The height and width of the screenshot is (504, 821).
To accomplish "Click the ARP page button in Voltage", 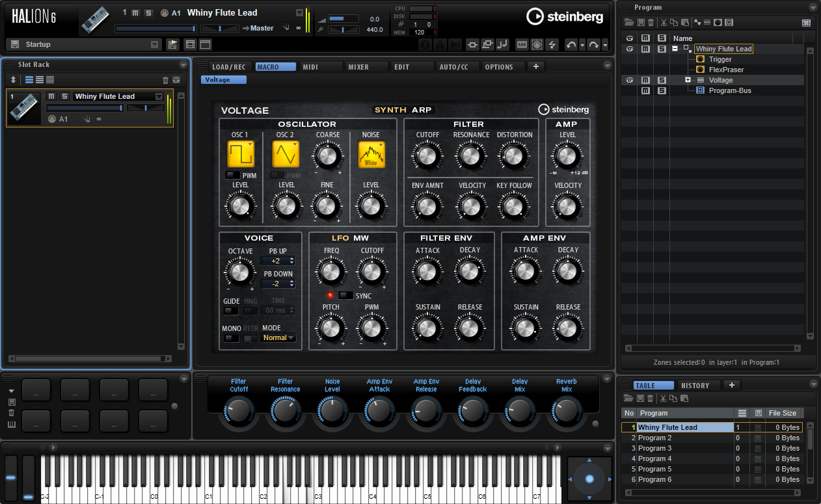I will click(x=422, y=110).
